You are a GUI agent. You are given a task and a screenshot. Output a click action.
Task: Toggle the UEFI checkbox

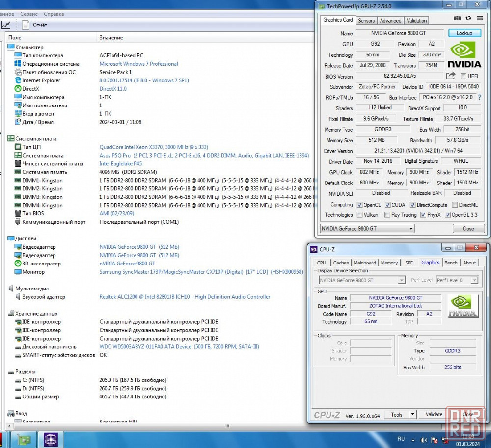[x=463, y=76]
